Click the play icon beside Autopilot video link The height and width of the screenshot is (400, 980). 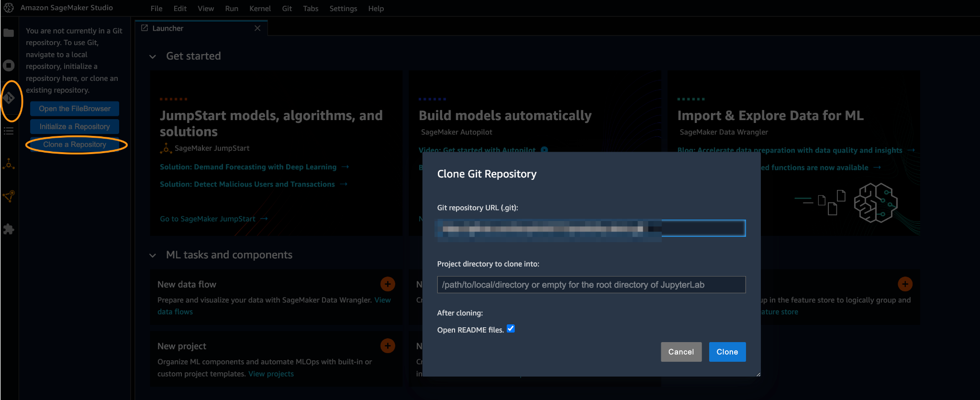544,150
